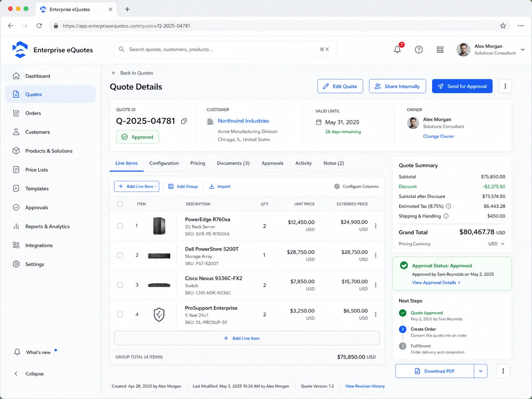Click the PowerEdge R760xa product thumbnail
This screenshot has height=399, width=532.
[x=159, y=226]
